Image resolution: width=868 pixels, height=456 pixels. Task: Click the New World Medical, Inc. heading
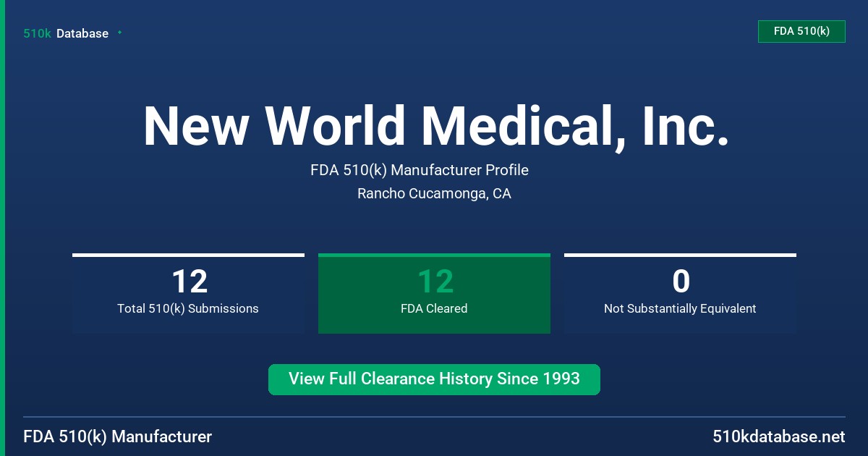[435, 127]
